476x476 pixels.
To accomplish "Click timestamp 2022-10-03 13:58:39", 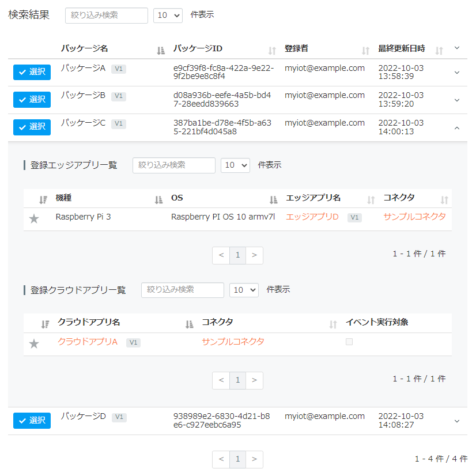I will (401, 72).
